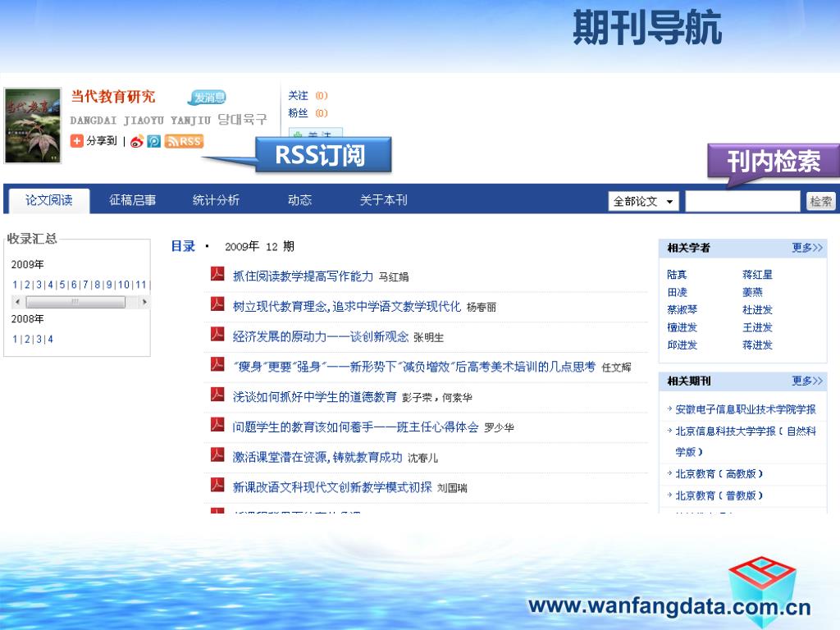The width and height of the screenshot is (840, 630).
Task: Open scholar 蔡淑琴
Action: click(682, 309)
